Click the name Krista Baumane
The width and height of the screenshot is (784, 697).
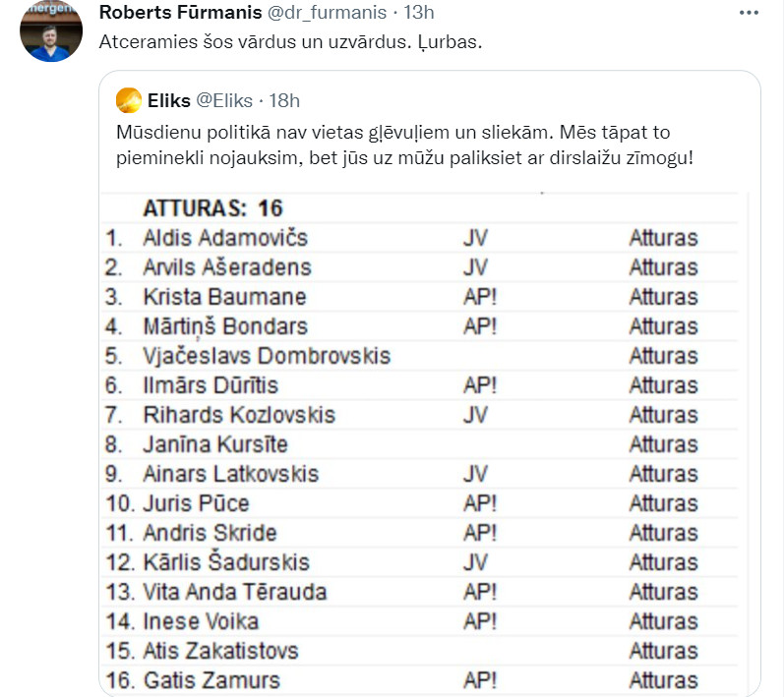coord(224,297)
